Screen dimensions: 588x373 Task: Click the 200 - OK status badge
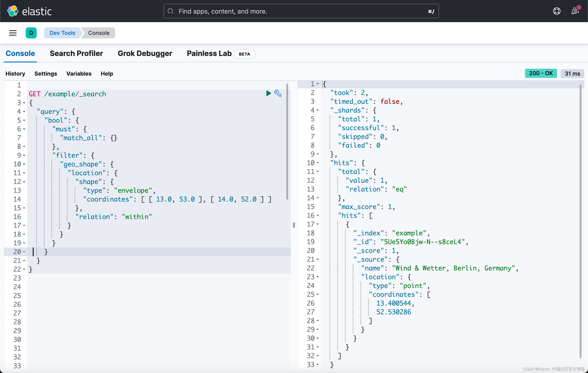[541, 73]
